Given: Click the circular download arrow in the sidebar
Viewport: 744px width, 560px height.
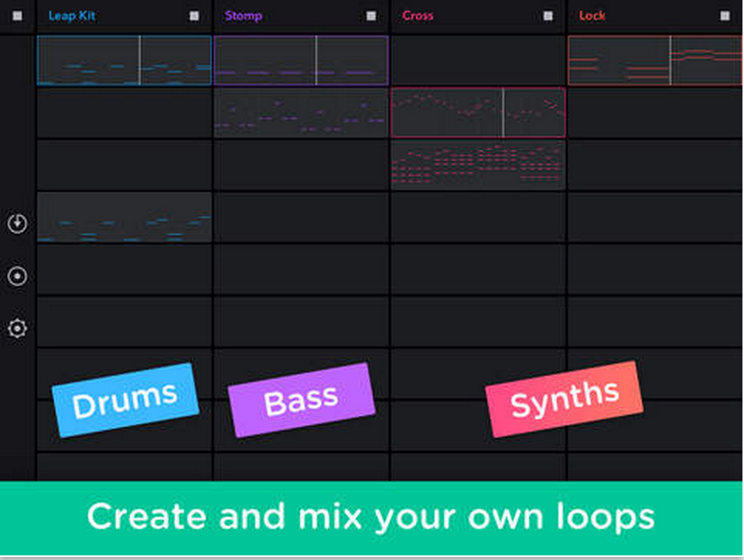Looking at the screenshot, I should (x=16, y=223).
